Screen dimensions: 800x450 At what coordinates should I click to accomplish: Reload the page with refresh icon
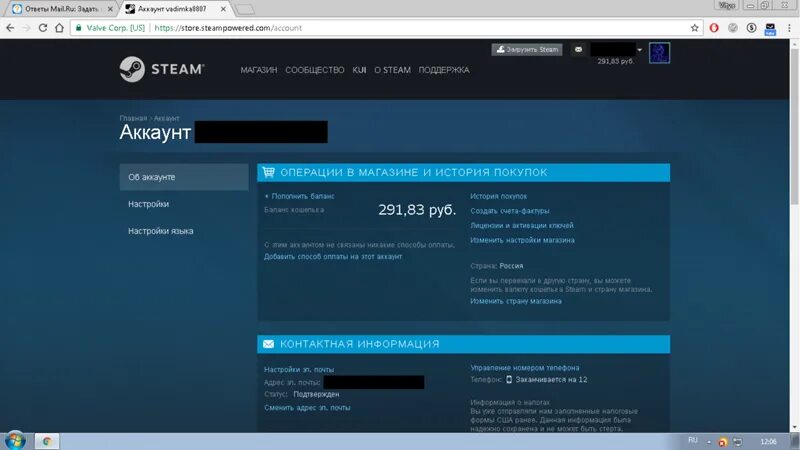pyautogui.click(x=43, y=28)
